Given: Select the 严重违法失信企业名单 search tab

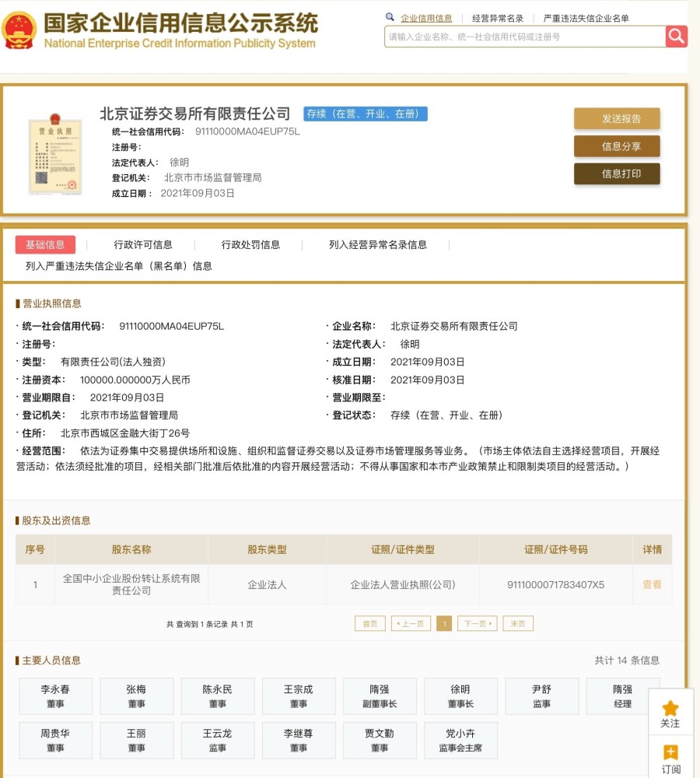Looking at the screenshot, I should click(x=586, y=19).
